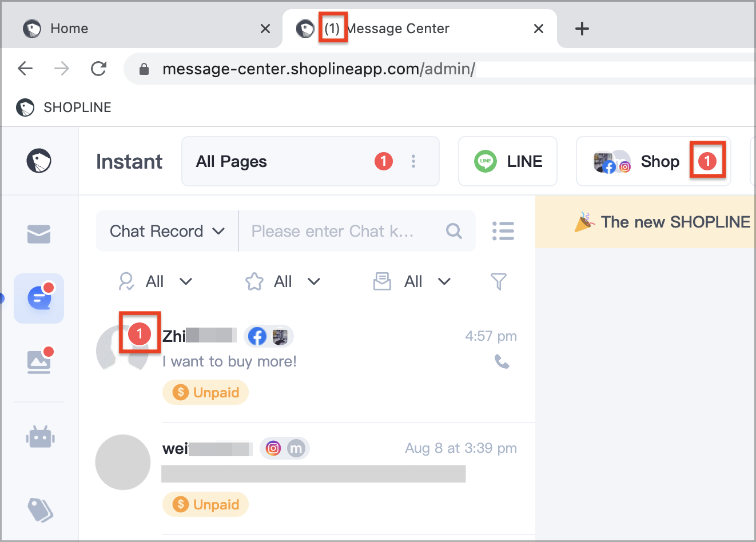Click the phone icon in Zhi's chat

point(502,361)
